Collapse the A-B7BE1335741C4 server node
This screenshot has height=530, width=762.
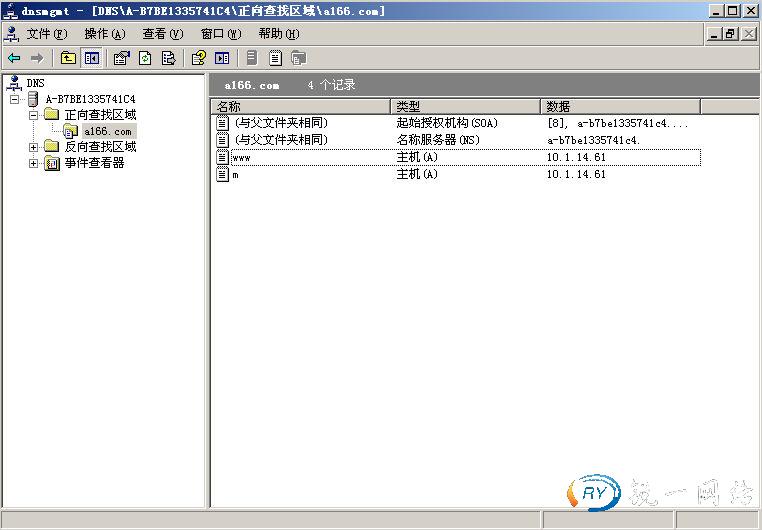(15, 99)
